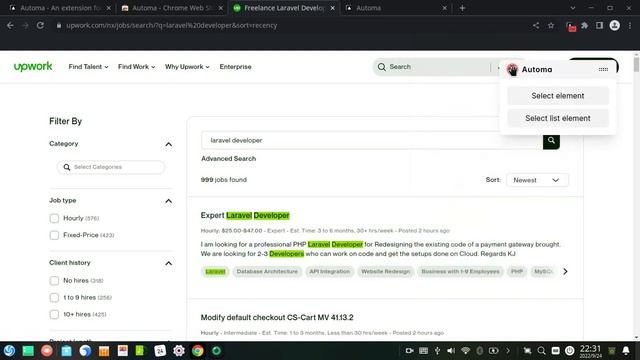Click the red Automa extension icon
640x360 pixels.
(571, 27)
